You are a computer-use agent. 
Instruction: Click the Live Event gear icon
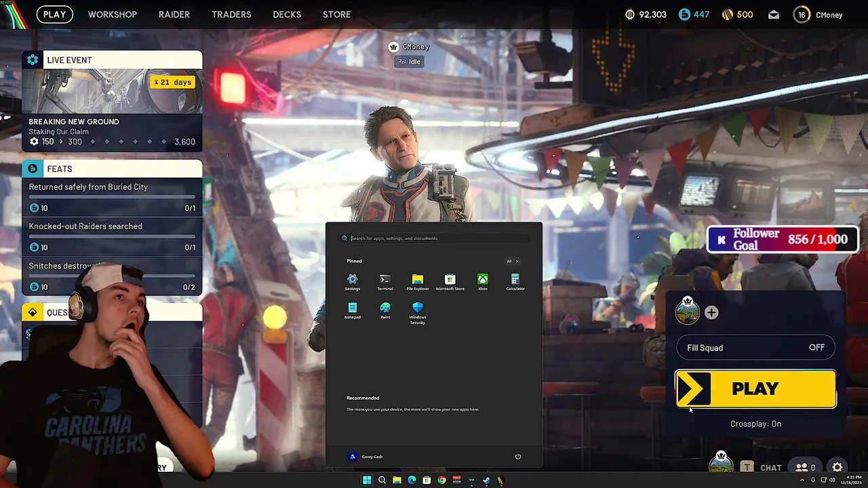(33, 60)
